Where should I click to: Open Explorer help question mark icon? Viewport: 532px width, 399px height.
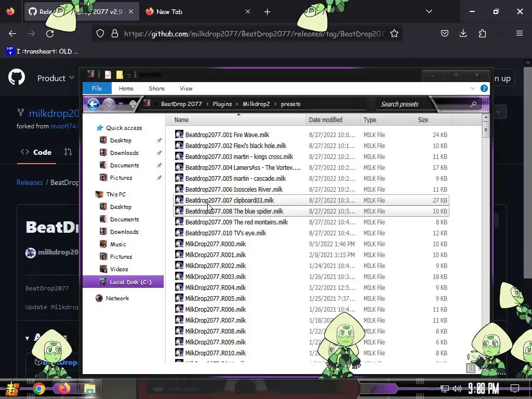(484, 88)
